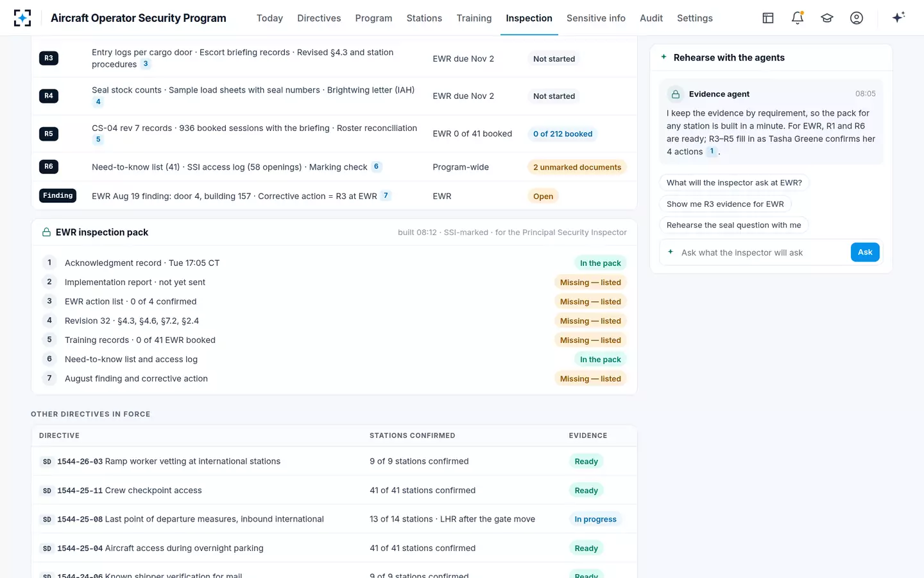Click the Evidence agent lock avatar
Viewport: 924px width, 578px height.
tap(675, 94)
